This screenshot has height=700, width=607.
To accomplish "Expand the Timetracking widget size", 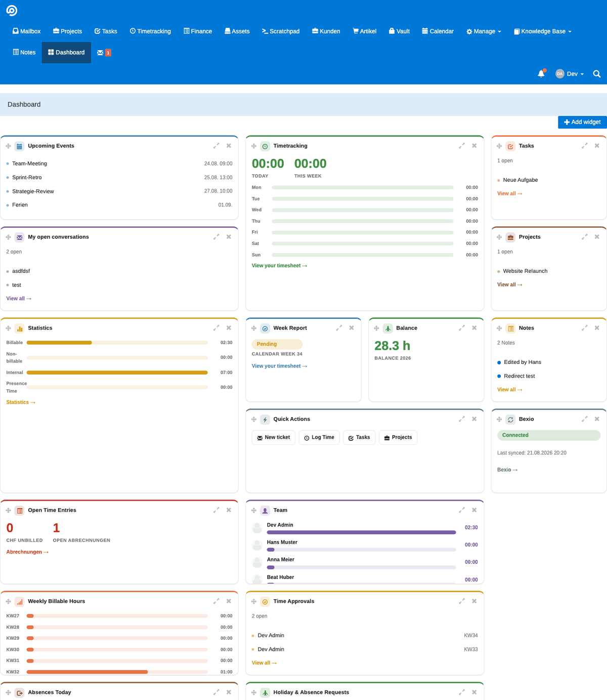I will [x=462, y=146].
